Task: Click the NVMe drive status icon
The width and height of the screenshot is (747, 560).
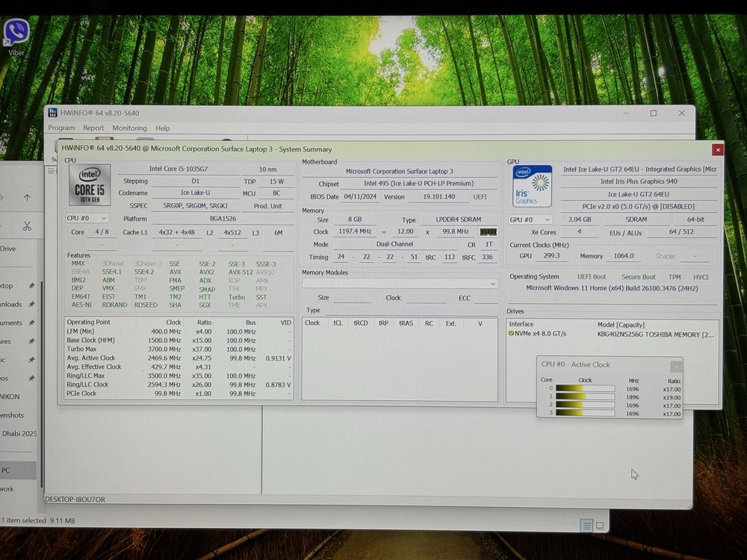Action: pos(511,333)
